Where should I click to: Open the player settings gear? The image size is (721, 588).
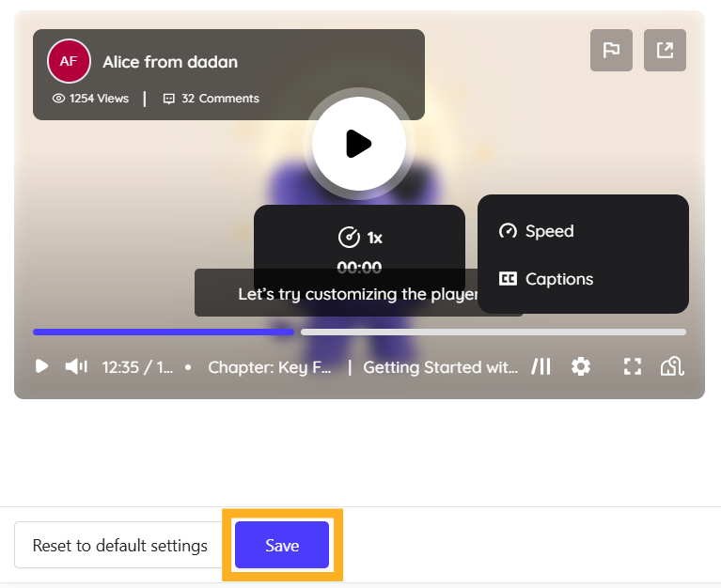pos(581,366)
